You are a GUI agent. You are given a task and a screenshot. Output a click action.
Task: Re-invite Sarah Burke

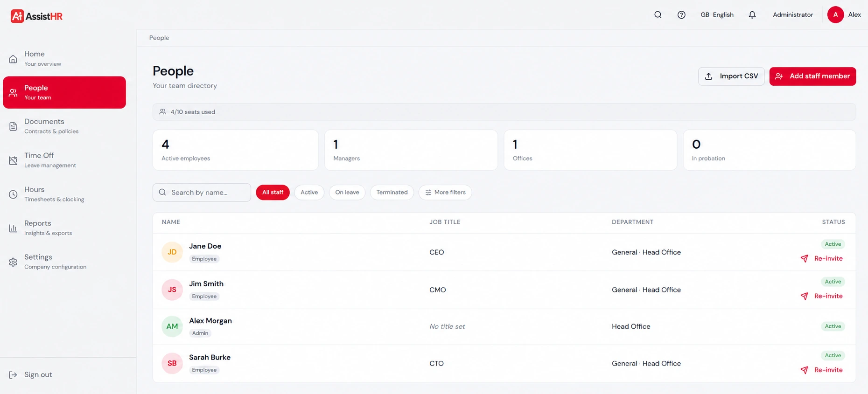point(822,370)
